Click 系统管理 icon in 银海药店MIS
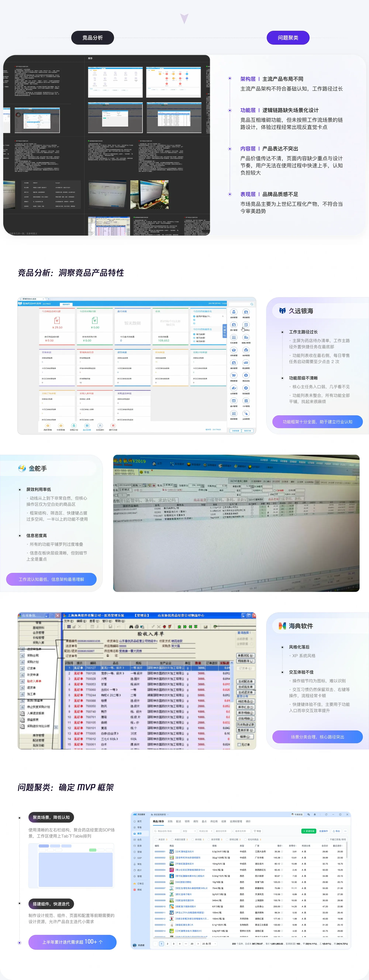 click(234, 312)
